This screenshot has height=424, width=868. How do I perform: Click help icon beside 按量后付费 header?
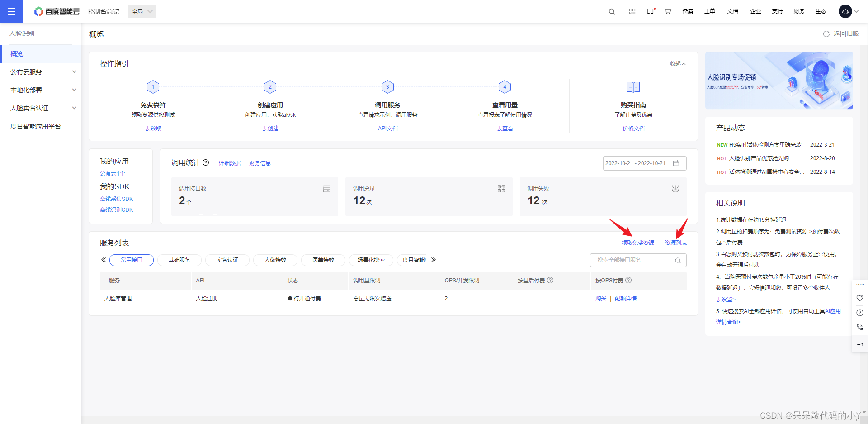(550, 280)
